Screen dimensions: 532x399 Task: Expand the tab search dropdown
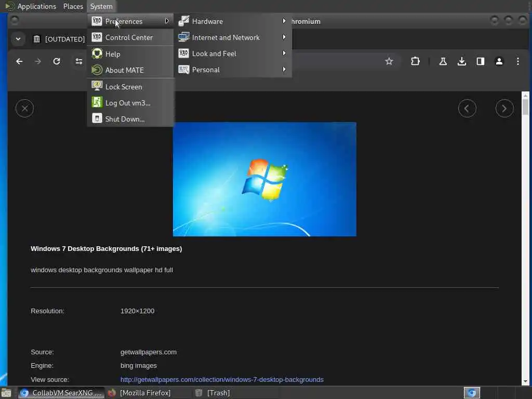tap(18, 39)
